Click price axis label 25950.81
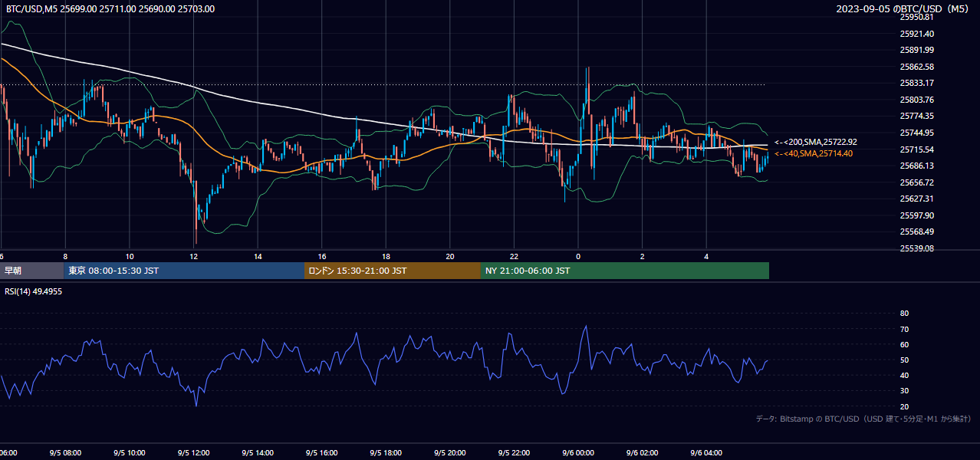 click(x=917, y=17)
